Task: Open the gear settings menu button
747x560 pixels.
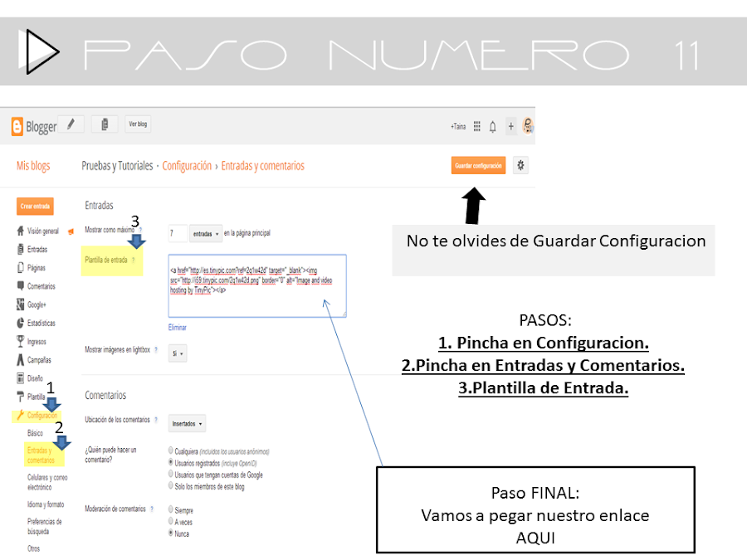Action: click(x=520, y=165)
